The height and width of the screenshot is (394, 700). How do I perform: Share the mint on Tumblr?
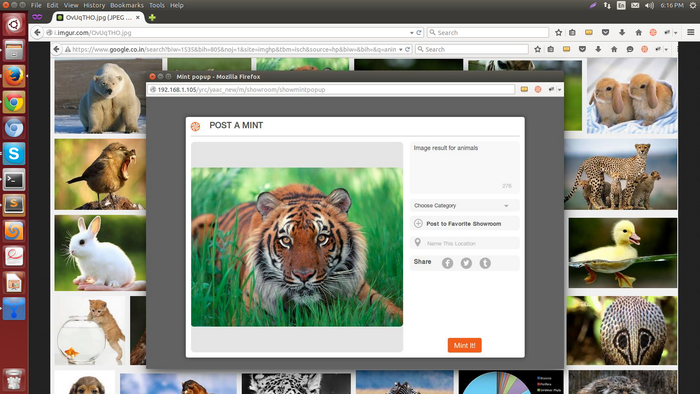click(x=485, y=263)
